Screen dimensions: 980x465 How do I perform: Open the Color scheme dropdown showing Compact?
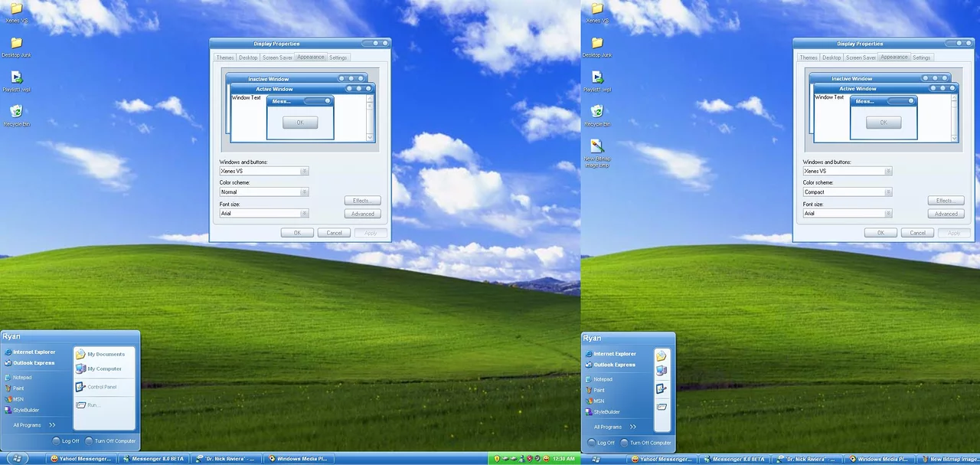pyautogui.click(x=848, y=192)
